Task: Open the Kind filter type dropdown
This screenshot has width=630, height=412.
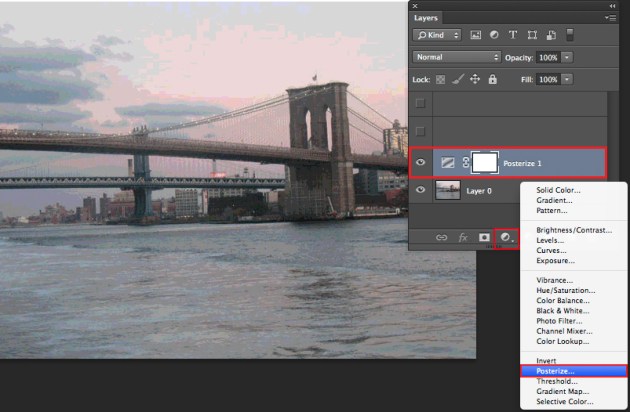Action: (437, 35)
